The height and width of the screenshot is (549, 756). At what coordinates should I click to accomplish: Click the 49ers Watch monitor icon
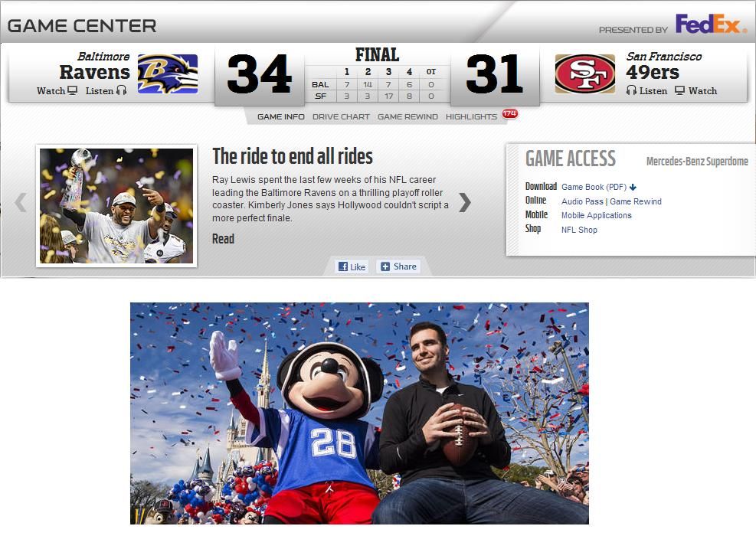tap(680, 90)
